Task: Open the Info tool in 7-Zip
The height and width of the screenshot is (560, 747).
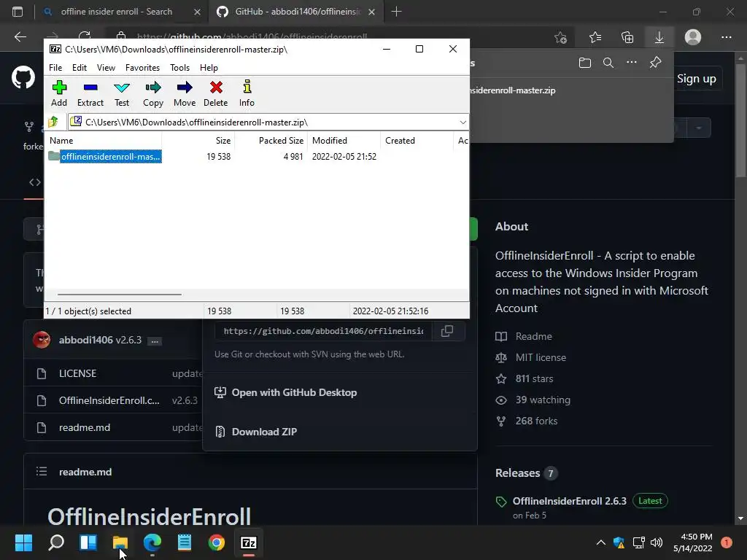Action: tap(247, 93)
